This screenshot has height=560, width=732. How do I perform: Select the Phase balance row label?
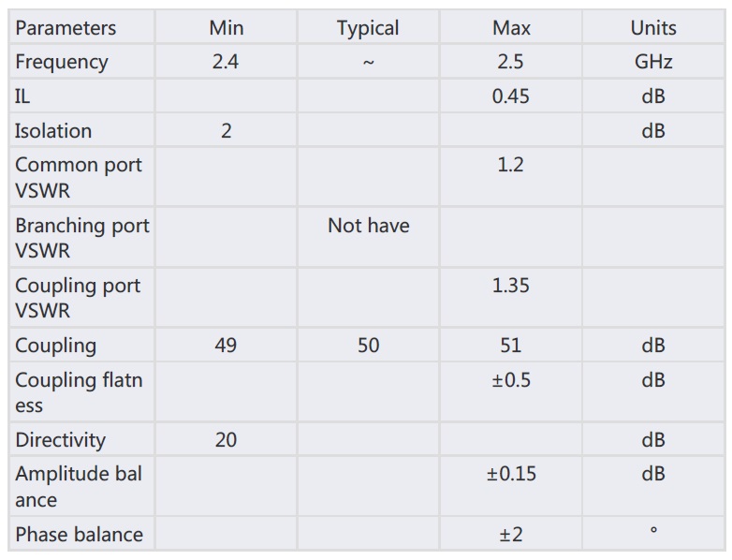click(79, 535)
